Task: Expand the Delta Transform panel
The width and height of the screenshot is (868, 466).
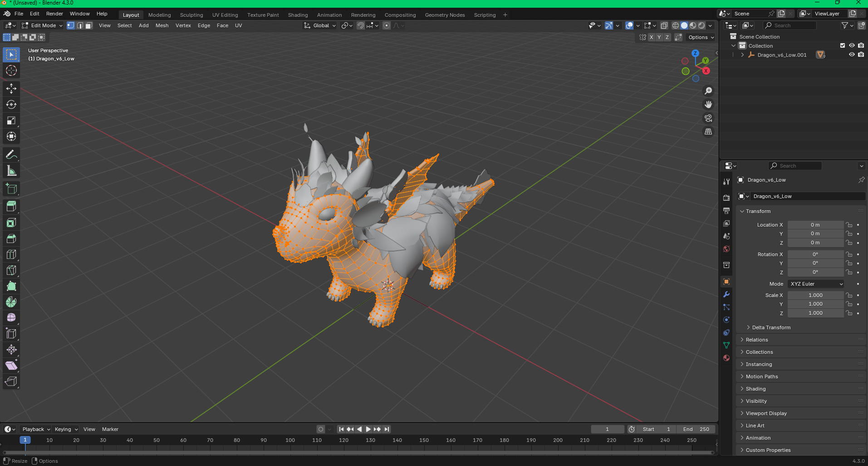Action: pos(771,327)
